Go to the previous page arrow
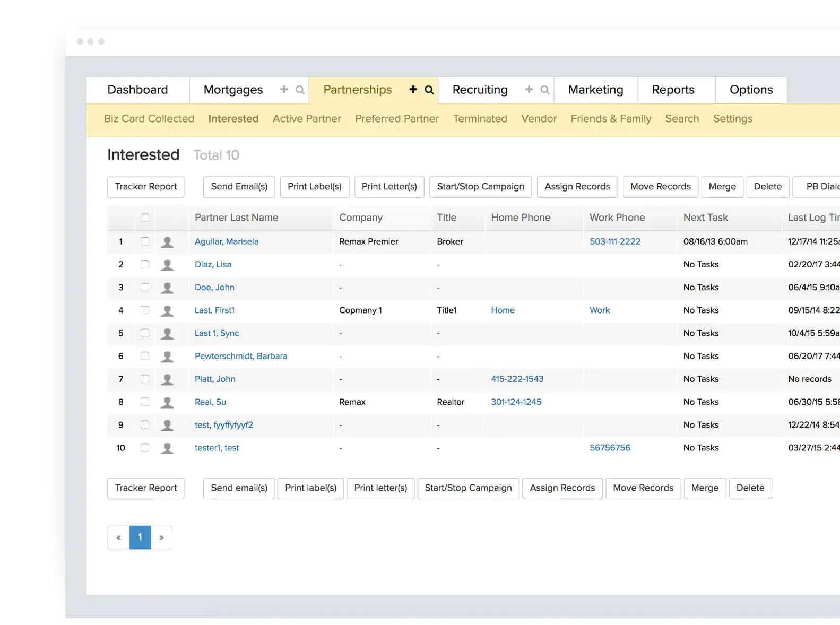Viewport: 840px width, 625px height. [x=118, y=537]
